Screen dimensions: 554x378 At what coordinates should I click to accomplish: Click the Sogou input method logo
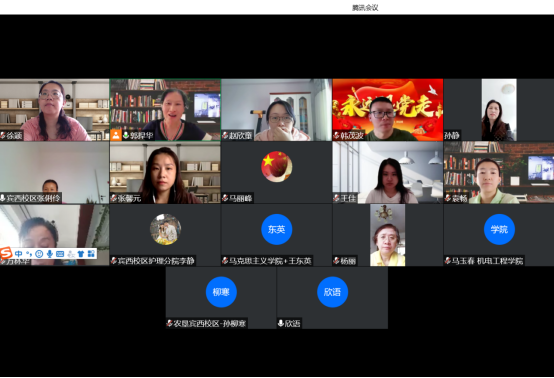tap(6, 253)
